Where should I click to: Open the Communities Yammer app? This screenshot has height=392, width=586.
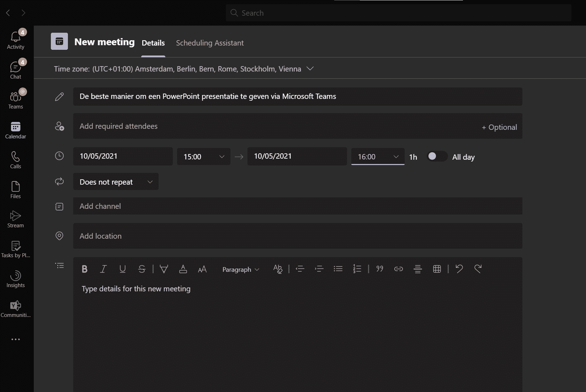(x=16, y=308)
